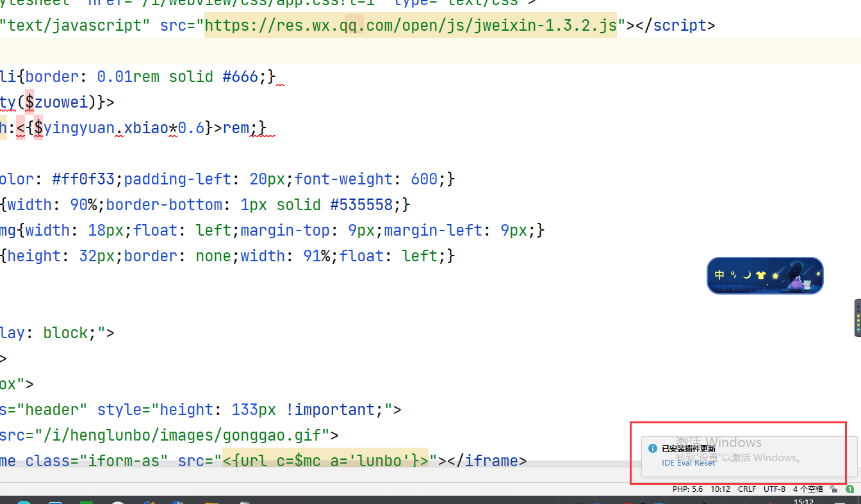This screenshot has height=504, width=861.
Task: Open the 4 个空格 indent settings
Action: click(x=808, y=489)
